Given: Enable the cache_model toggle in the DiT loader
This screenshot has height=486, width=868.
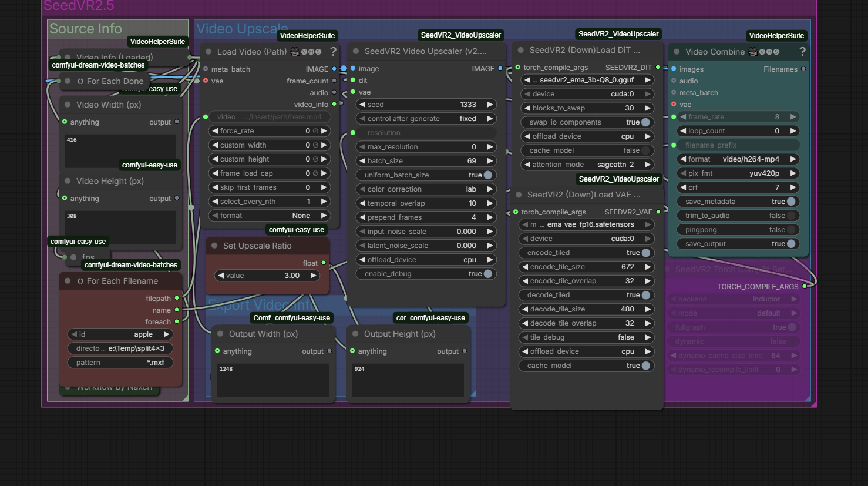Looking at the screenshot, I should [x=645, y=150].
